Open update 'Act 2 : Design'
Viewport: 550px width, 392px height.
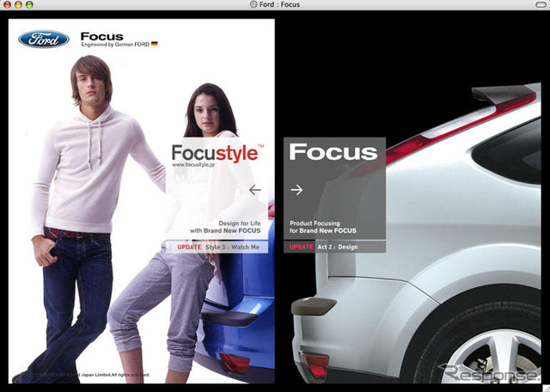point(338,247)
